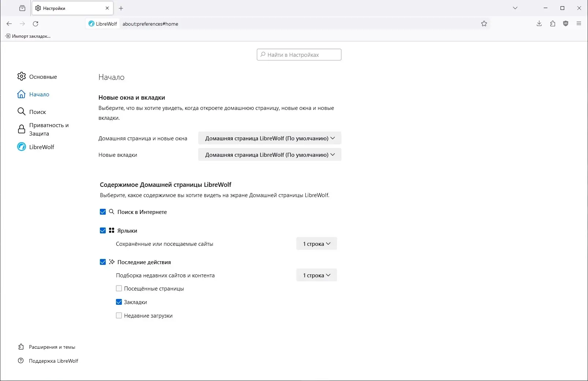The width and height of the screenshot is (588, 381).
Task: Maximize the browser window
Action: (x=562, y=8)
